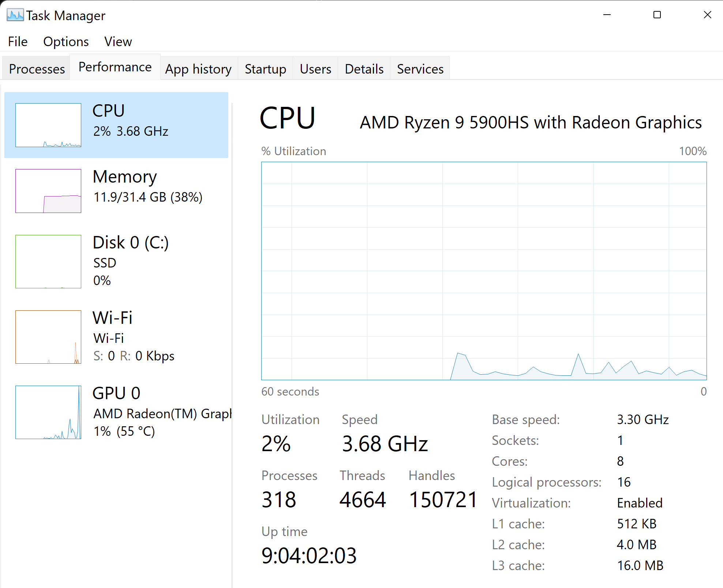The width and height of the screenshot is (723, 588).
Task: Switch to the Processes tab
Action: click(37, 69)
